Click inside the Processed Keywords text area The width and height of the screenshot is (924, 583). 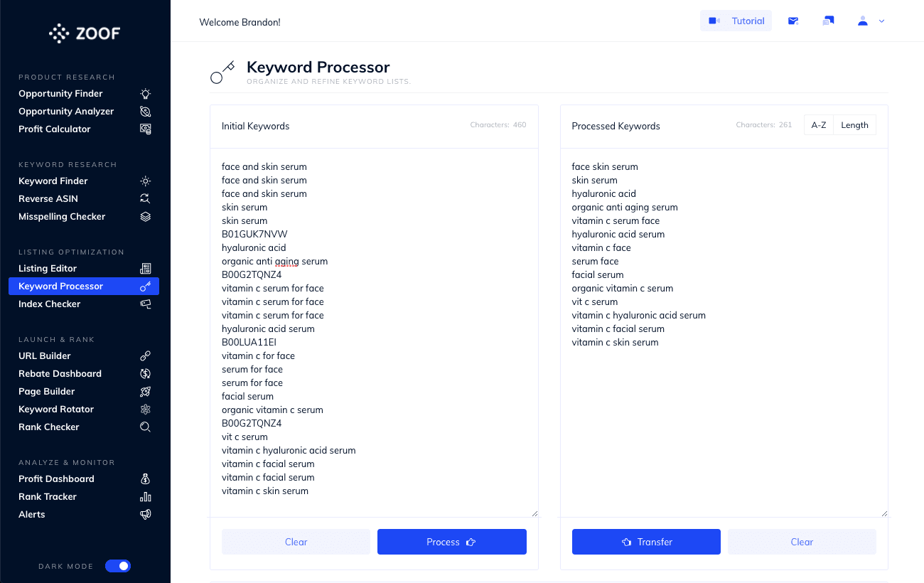pyautogui.click(x=724, y=427)
